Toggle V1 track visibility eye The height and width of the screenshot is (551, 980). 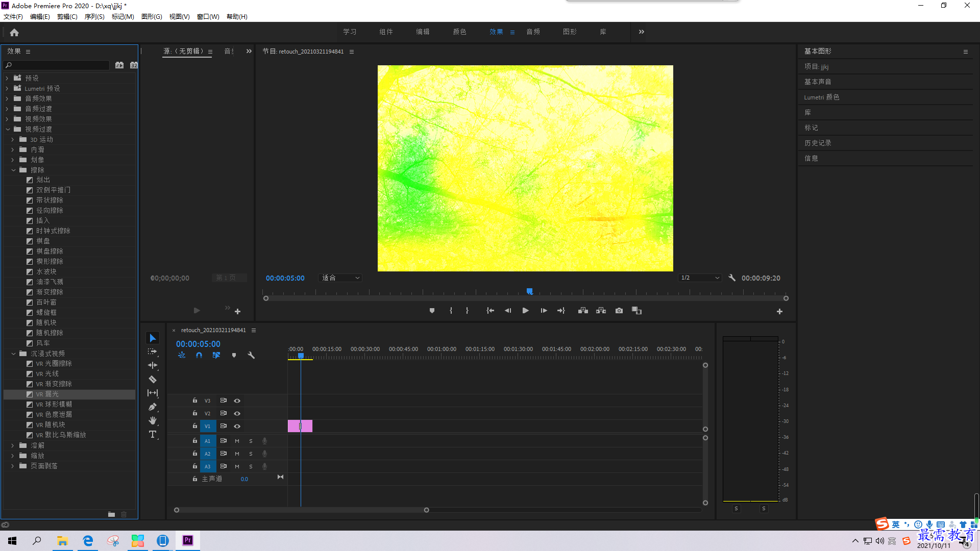point(237,426)
